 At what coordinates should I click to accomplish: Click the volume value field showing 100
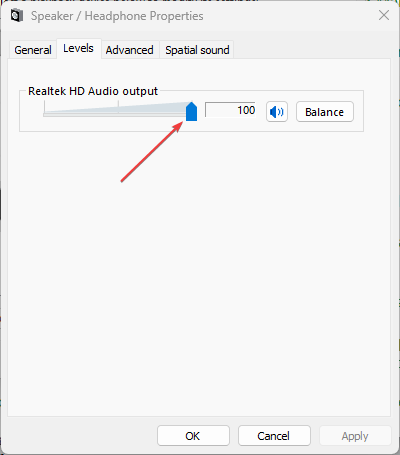pyautogui.click(x=230, y=110)
